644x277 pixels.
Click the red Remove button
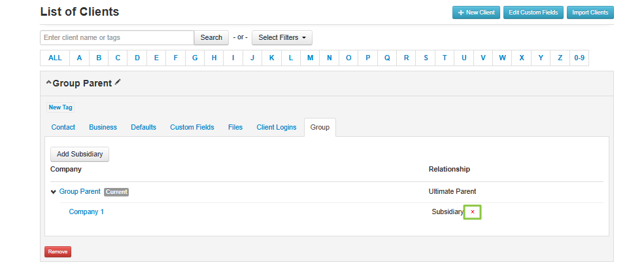point(58,251)
